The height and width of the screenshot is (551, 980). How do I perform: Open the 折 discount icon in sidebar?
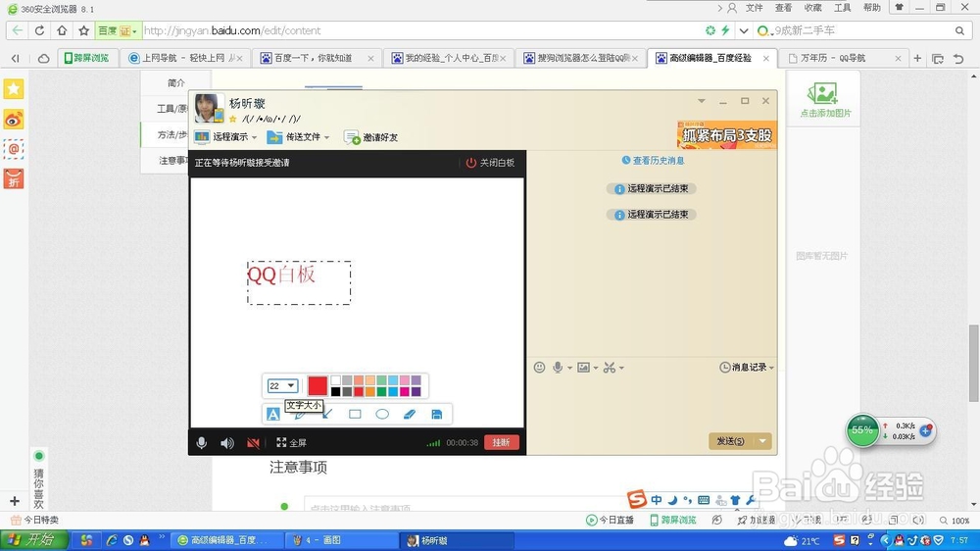click(14, 178)
